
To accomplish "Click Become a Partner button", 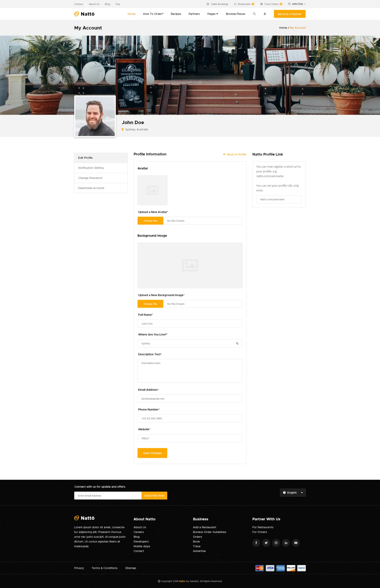I will click(x=289, y=14).
